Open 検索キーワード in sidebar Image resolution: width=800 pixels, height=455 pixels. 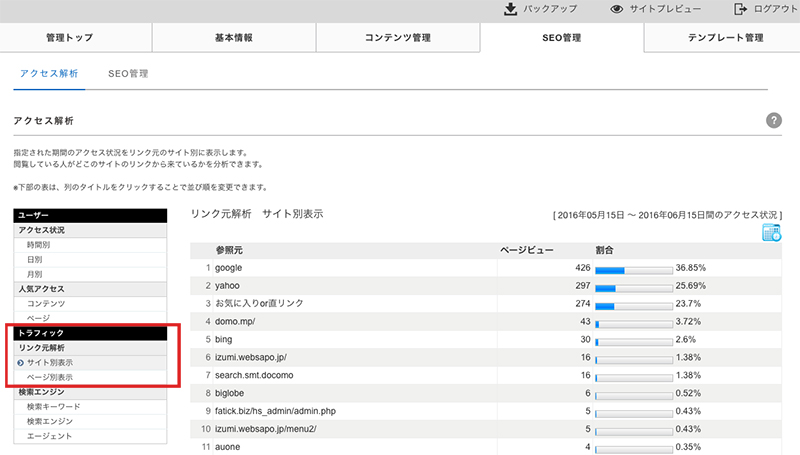53,406
